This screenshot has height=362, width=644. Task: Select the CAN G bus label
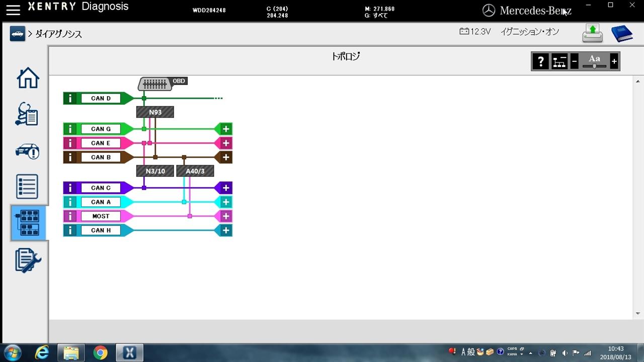point(101,129)
